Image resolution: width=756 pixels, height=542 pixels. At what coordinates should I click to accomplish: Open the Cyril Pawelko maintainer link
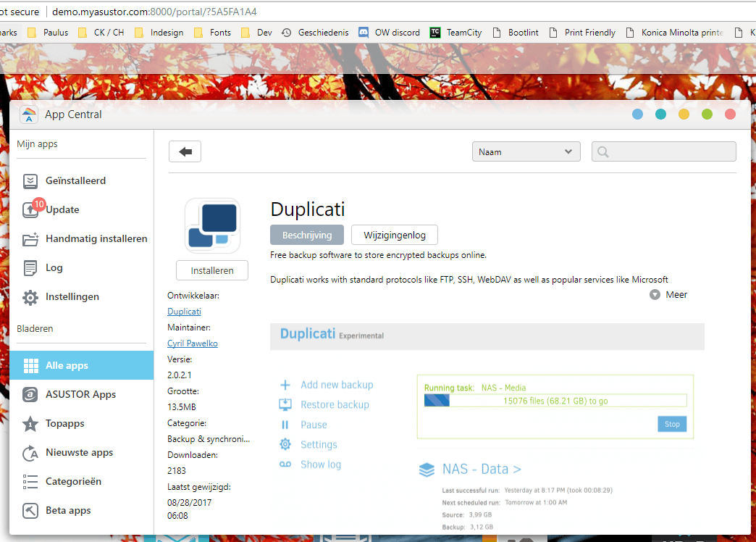pos(193,343)
